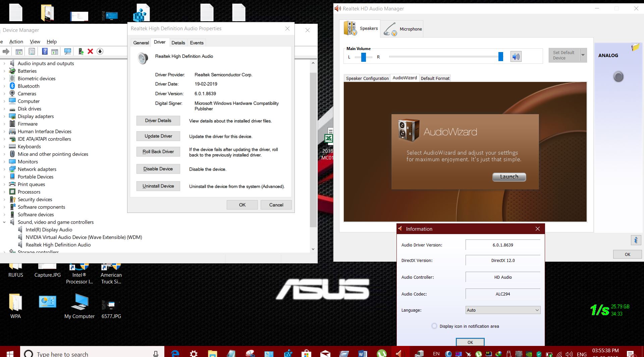Click the Uninstall Device button
644x357 pixels.
pyautogui.click(x=158, y=186)
